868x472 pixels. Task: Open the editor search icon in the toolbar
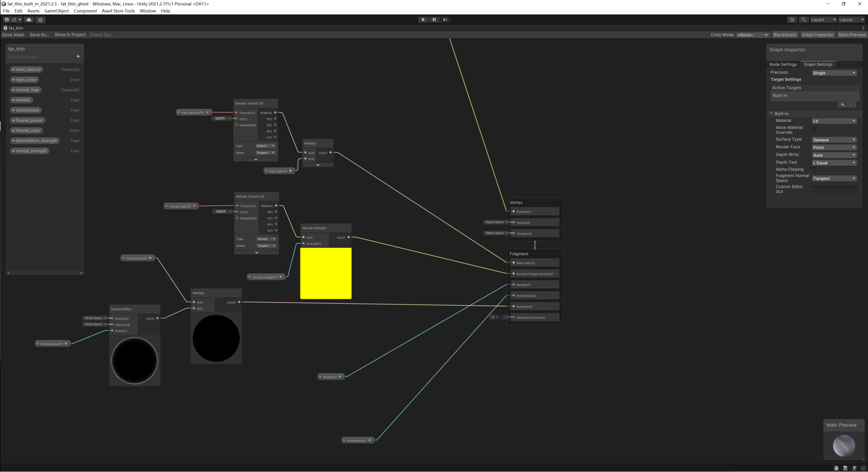click(803, 20)
